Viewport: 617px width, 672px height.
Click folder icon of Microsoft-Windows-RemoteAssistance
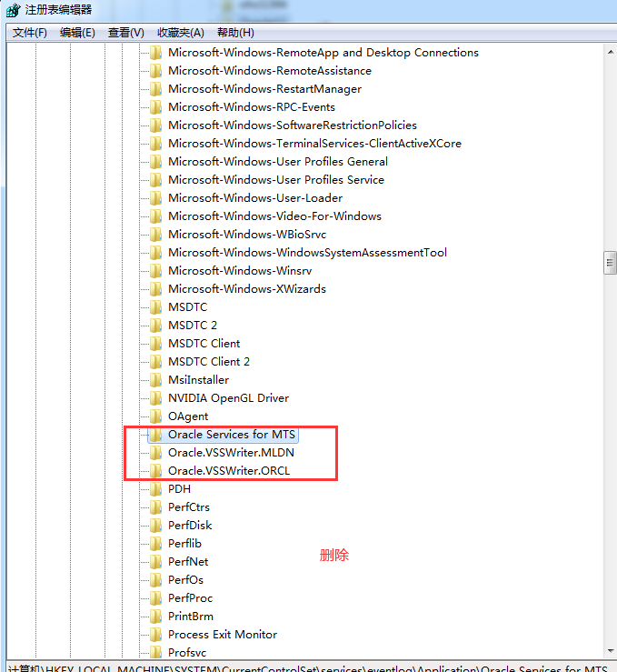(156, 71)
